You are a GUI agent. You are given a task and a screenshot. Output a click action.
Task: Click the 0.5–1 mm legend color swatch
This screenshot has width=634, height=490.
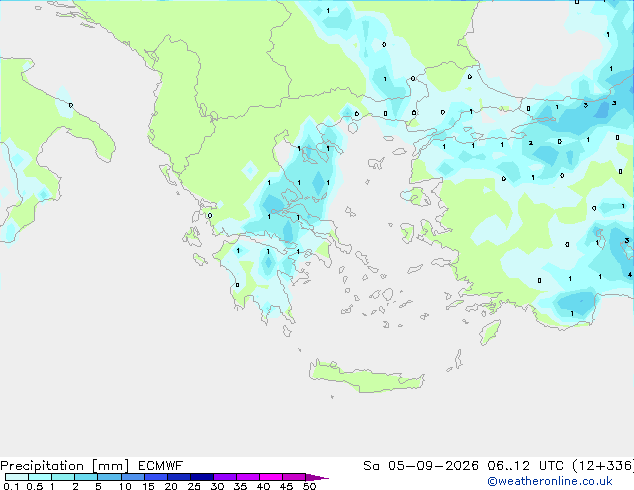pos(40,477)
